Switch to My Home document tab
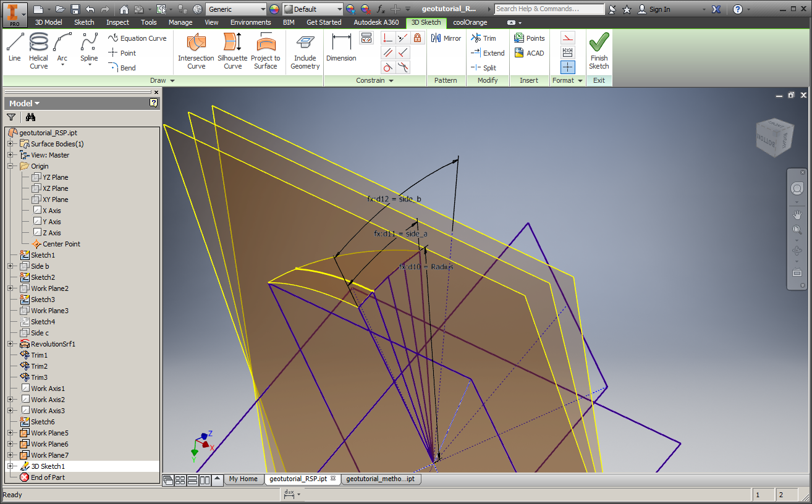 (243, 479)
